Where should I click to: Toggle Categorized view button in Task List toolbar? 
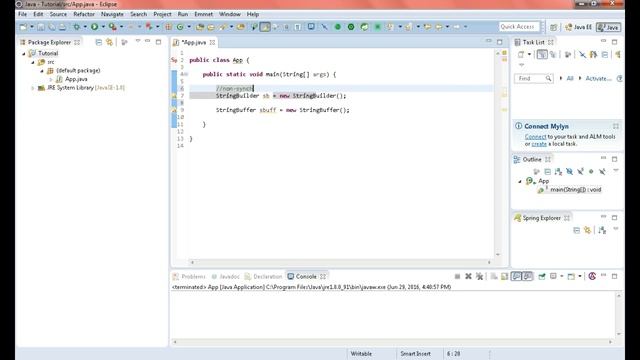pos(542,54)
